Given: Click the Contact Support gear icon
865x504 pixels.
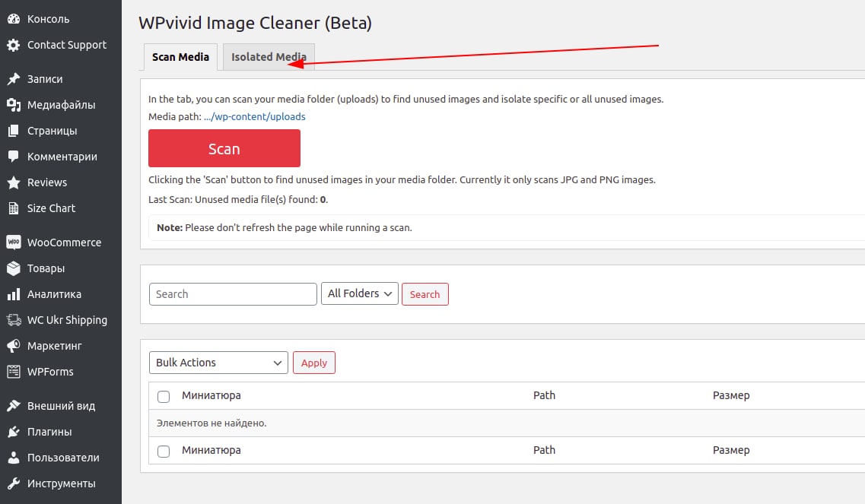Looking at the screenshot, I should coord(14,45).
